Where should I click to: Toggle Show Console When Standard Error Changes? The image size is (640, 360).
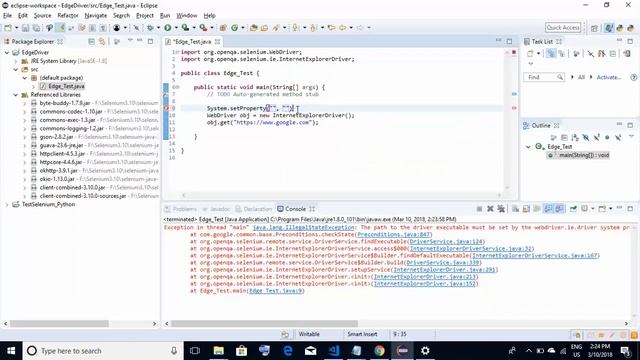click(559, 209)
